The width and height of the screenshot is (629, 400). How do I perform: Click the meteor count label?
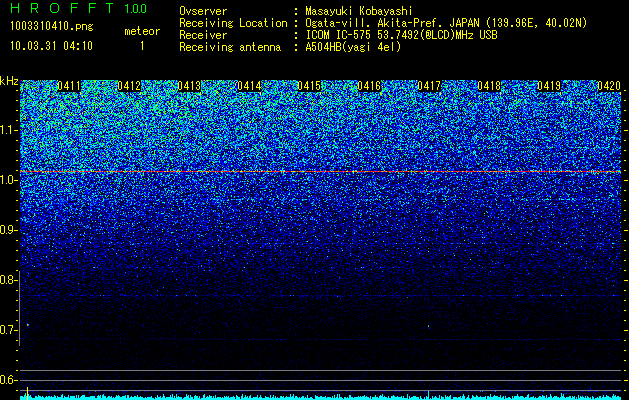pos(142,31)
